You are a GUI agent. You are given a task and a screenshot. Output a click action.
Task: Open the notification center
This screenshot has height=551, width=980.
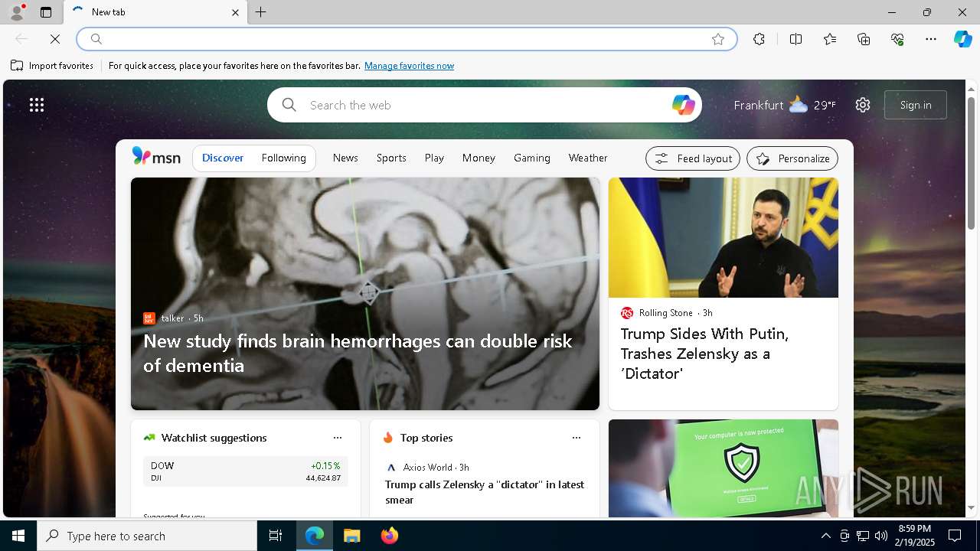tap(955, 536)
